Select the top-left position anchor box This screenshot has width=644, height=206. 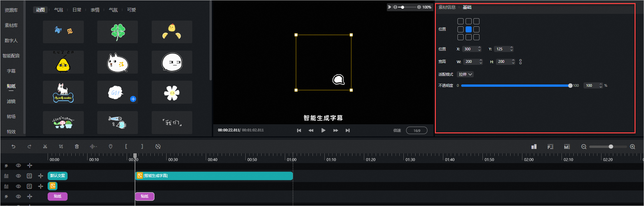click(461, 21)
